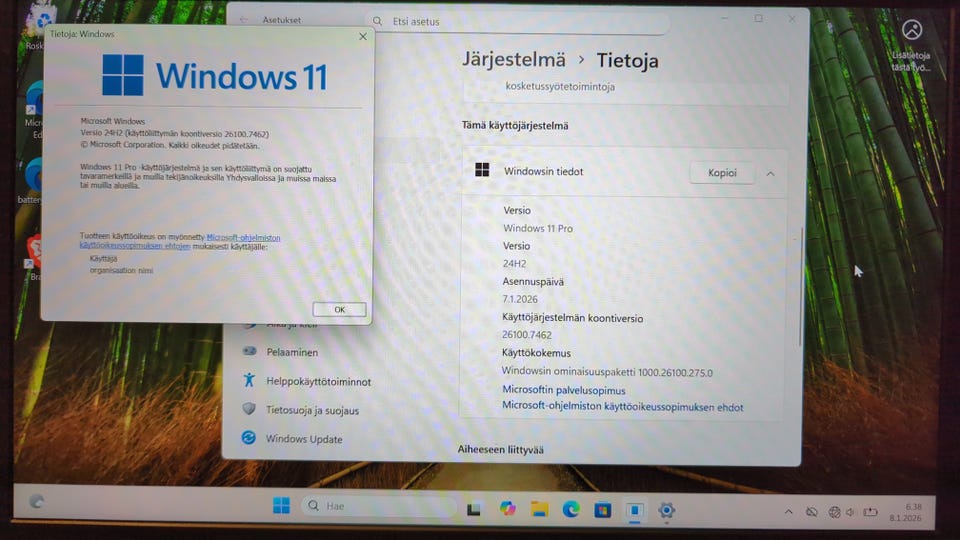Launch Copilot from the taskbar
The width and height of the screenshot is (960, 540).
click(507, 508)
